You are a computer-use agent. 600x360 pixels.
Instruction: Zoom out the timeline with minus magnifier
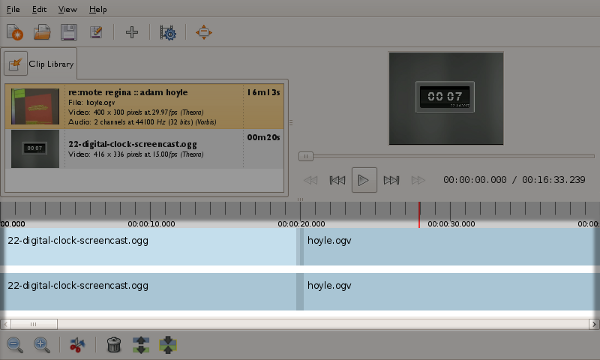(x=15, y=345)
